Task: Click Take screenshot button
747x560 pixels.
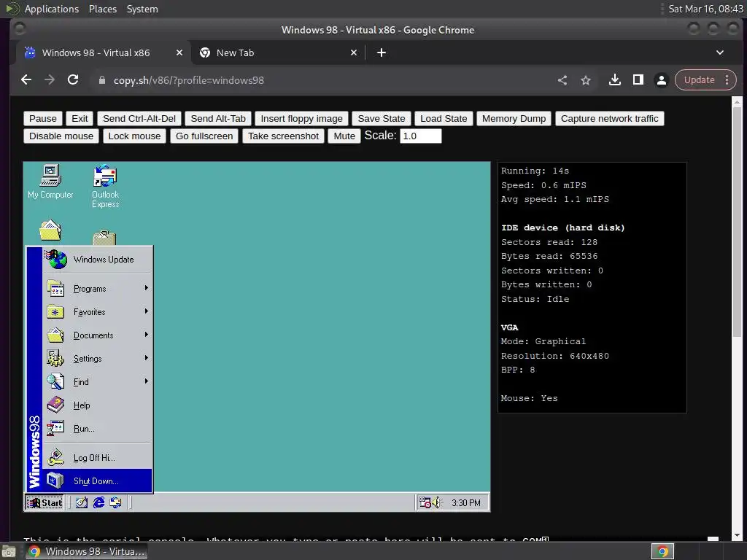Action: tap(284, 136)
